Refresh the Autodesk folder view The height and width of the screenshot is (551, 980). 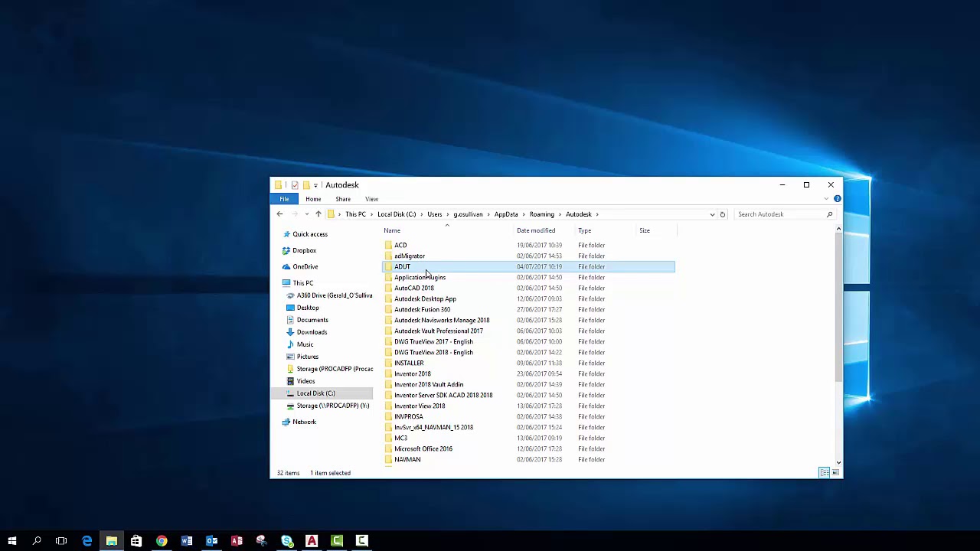tap(722, 214)
